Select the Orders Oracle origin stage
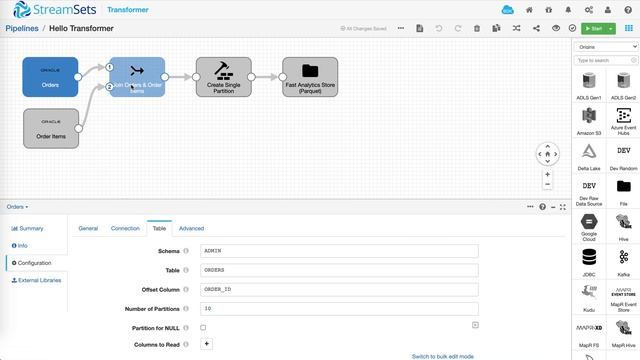640x360 pixels. pyautogui.click(x=50, y=77)
